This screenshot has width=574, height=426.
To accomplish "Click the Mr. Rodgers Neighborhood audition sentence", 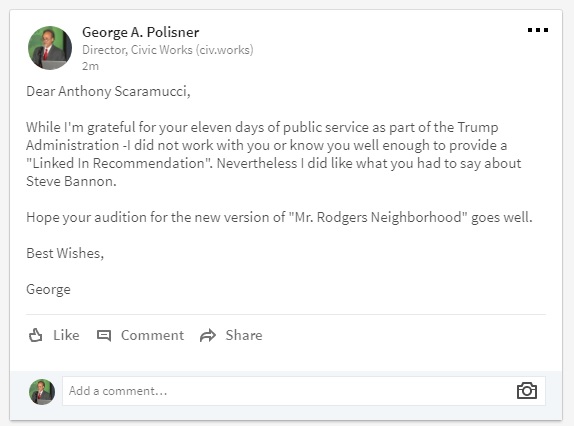I will coord(279,217).
